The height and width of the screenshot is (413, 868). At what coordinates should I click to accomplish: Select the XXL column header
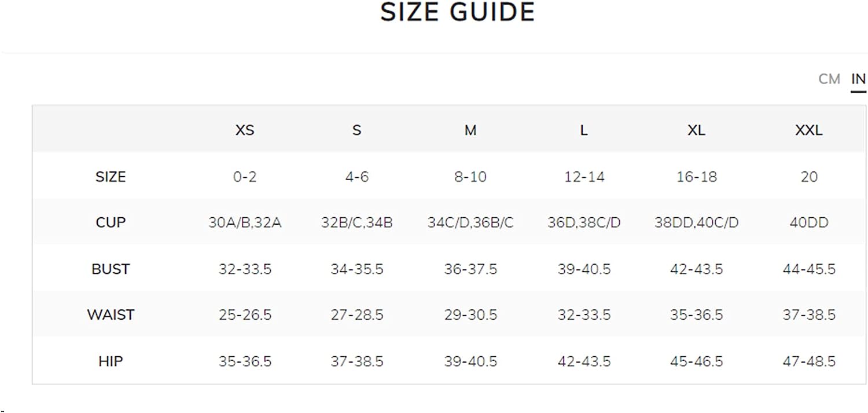[x=809, y=130]
